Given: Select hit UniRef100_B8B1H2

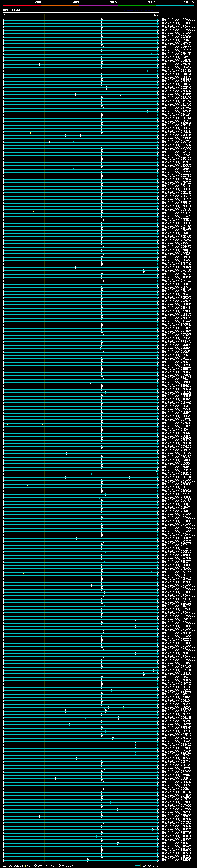Looking at the screenshot, I should (176, 192).
